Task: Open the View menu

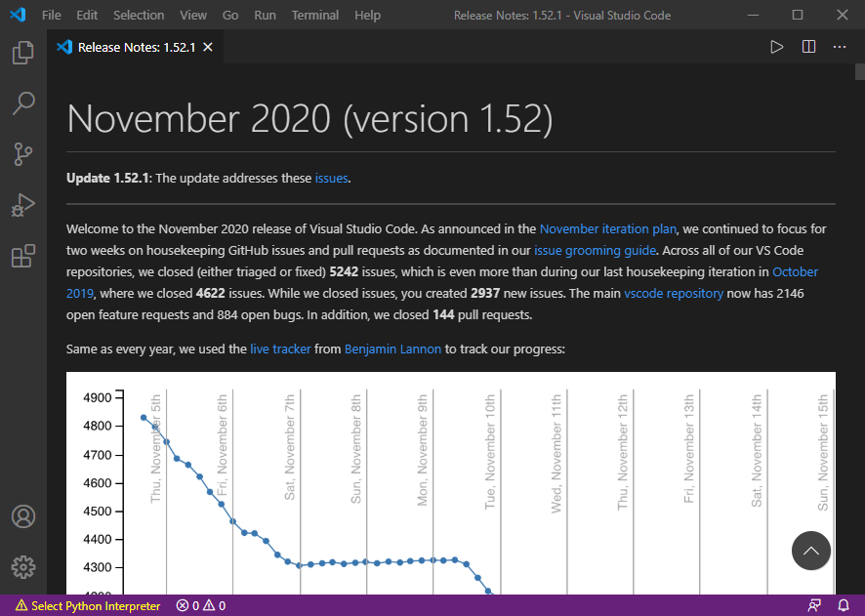Action: 193,16
